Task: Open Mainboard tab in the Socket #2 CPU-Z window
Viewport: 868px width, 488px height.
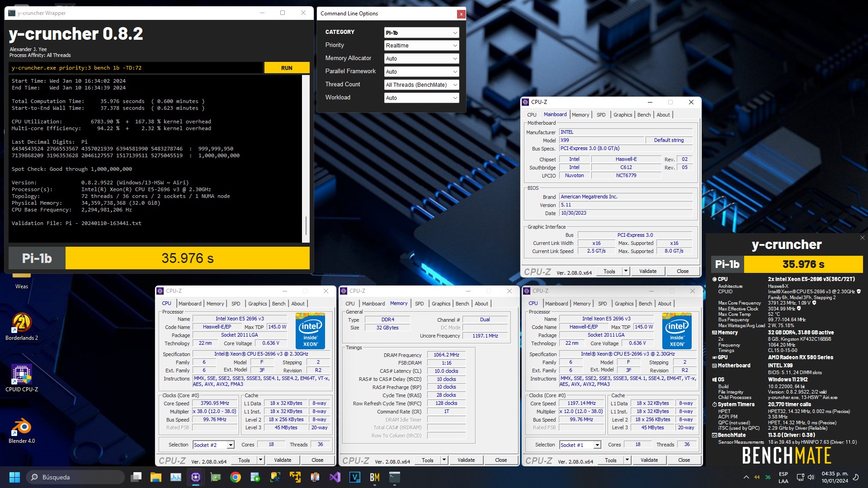Action: (x=190, y=304)
